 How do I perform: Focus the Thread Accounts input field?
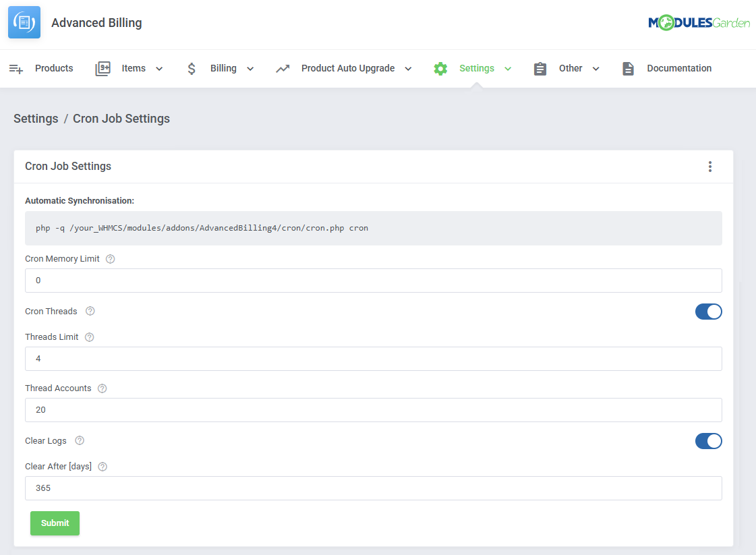click(373, 410)
